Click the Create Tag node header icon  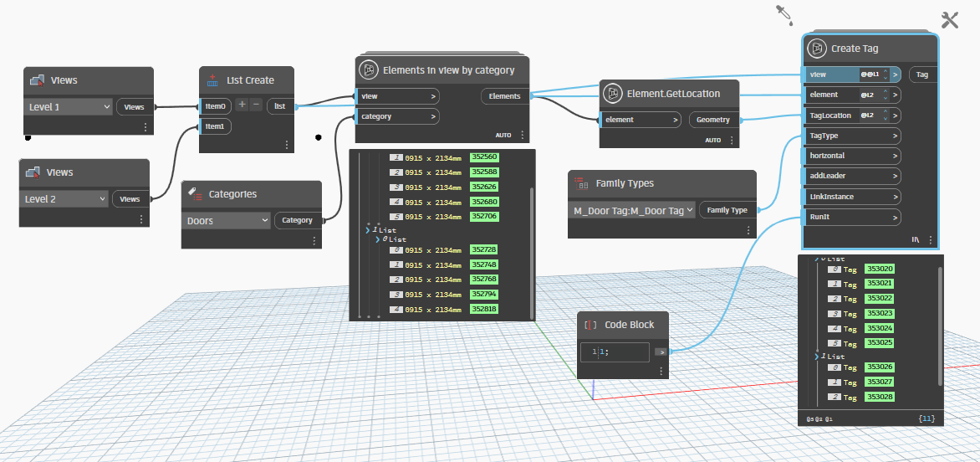point(817,49)
